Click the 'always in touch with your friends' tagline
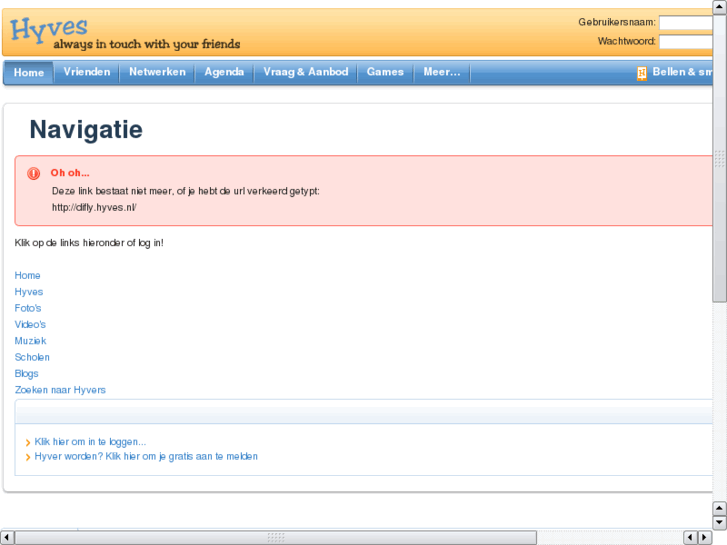 tap(147, 45)
